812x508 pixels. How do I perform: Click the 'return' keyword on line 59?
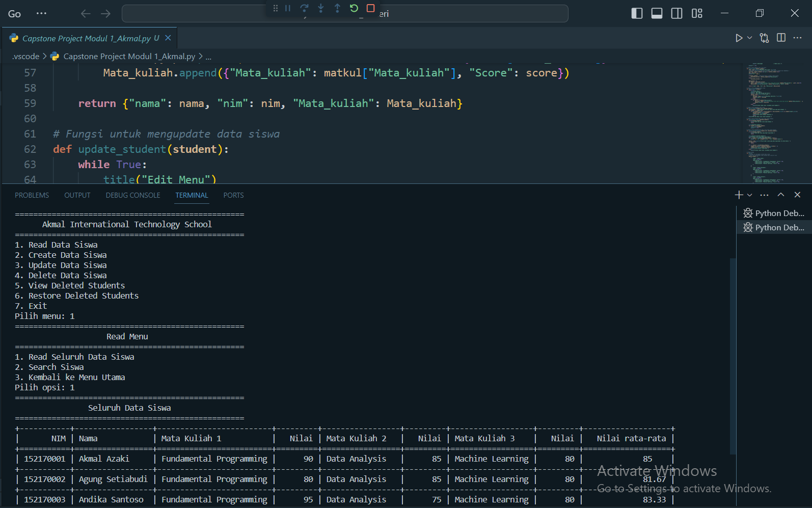point(97,103)
